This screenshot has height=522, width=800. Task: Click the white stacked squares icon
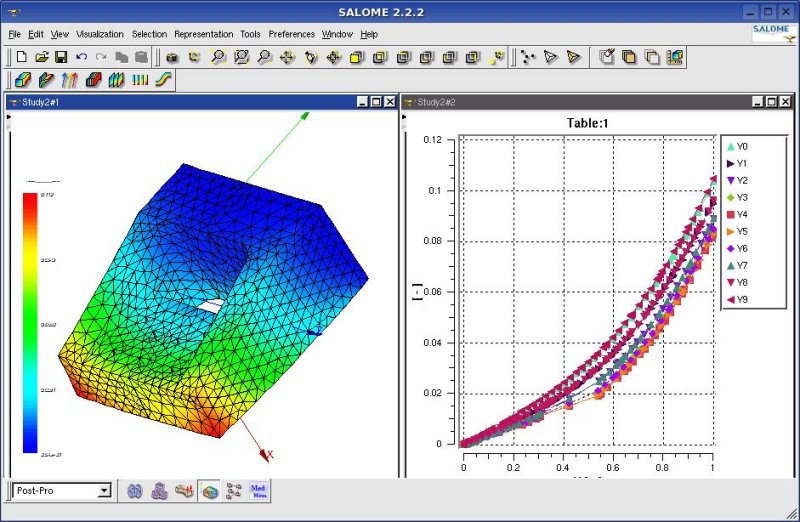coord(652,57)
